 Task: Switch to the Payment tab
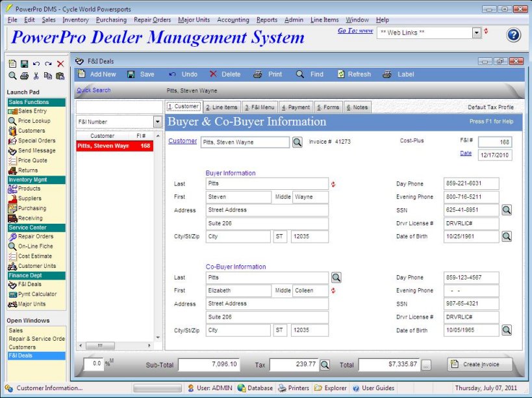[296, 107]
